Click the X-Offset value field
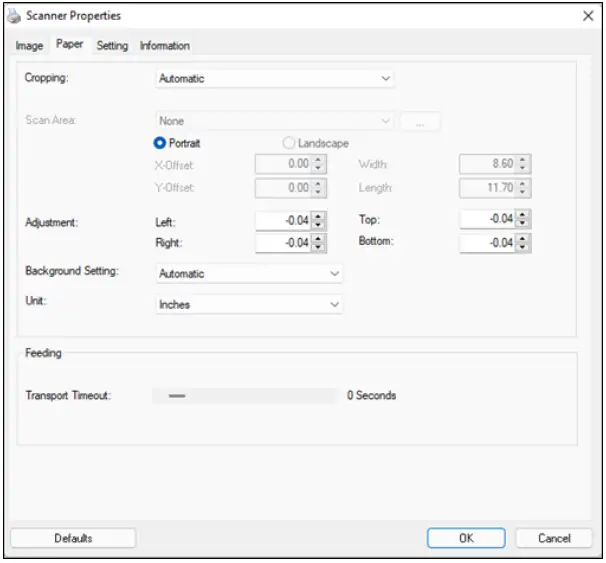Image resolution: width=606 pixels, height=563 pixels. coord(283,164)
